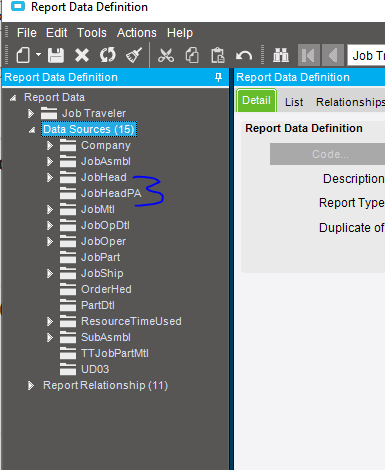Select the UD03 tree item
385x470 pixels.
click(x=95, y=369)
